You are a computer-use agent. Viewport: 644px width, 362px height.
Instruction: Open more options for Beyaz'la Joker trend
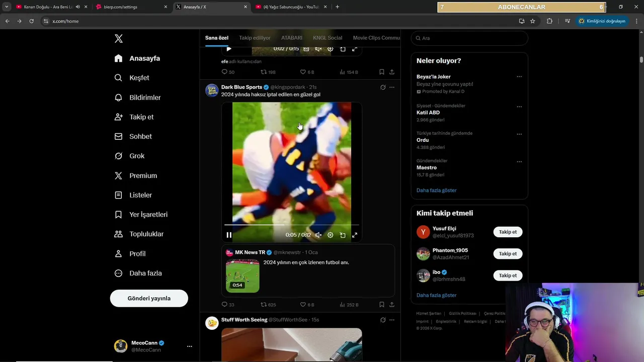click(519, 77)
